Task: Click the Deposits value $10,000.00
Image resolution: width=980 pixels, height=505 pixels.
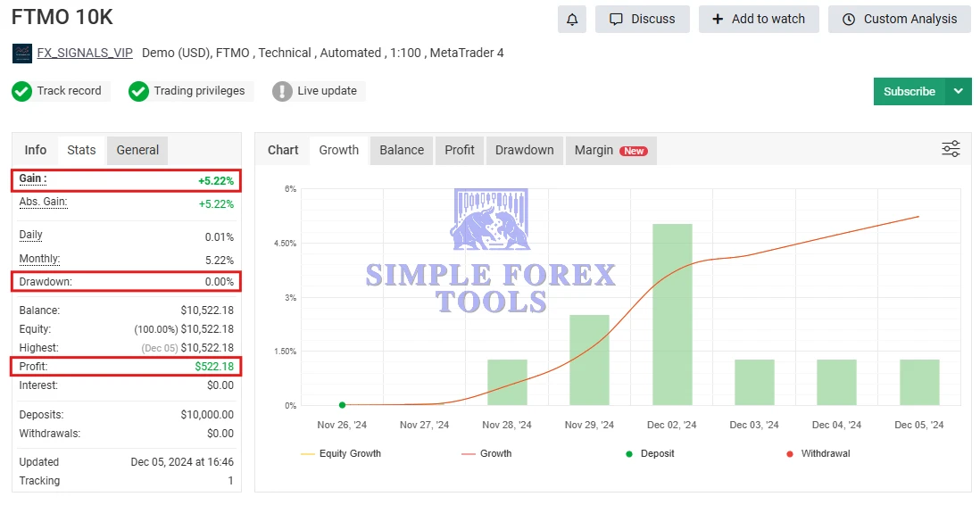Action: [x=207, y=414]
